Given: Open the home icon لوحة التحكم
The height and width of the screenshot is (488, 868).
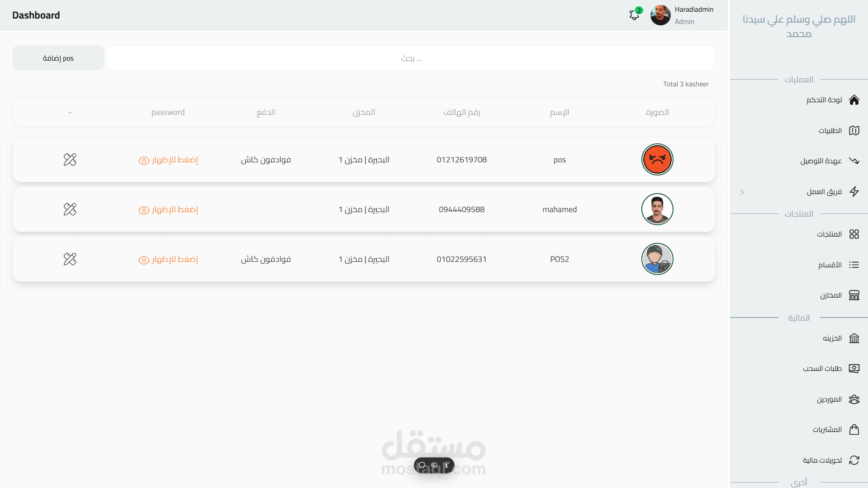Looking at the screenshot, I should pyautogui.click(x=854, y=100).
